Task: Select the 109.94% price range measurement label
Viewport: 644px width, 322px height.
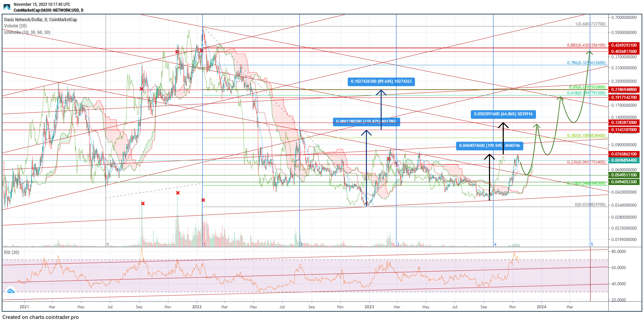Action: coord(489,146)
